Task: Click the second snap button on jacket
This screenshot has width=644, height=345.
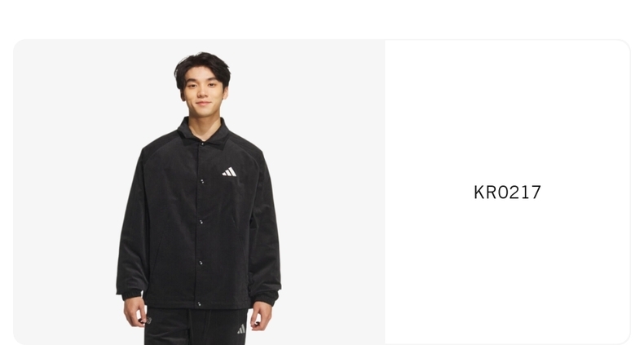Action: pos(201,222)
